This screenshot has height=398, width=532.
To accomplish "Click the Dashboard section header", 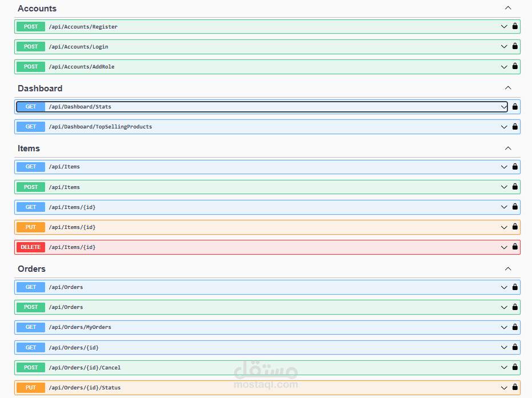I will (40, 88).
